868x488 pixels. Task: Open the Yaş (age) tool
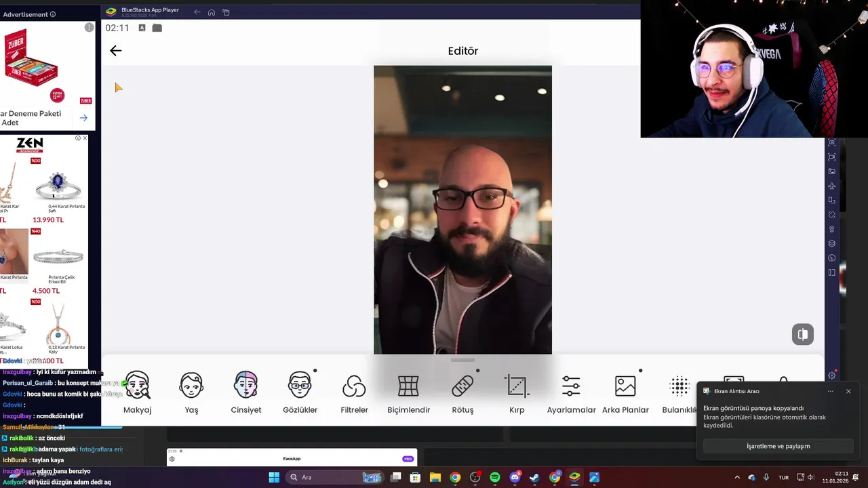[x=191, y=392]
